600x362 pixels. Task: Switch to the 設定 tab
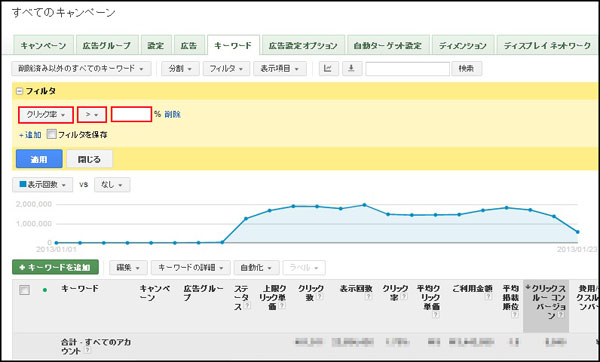pyautogui.click(x=156, y=46)
